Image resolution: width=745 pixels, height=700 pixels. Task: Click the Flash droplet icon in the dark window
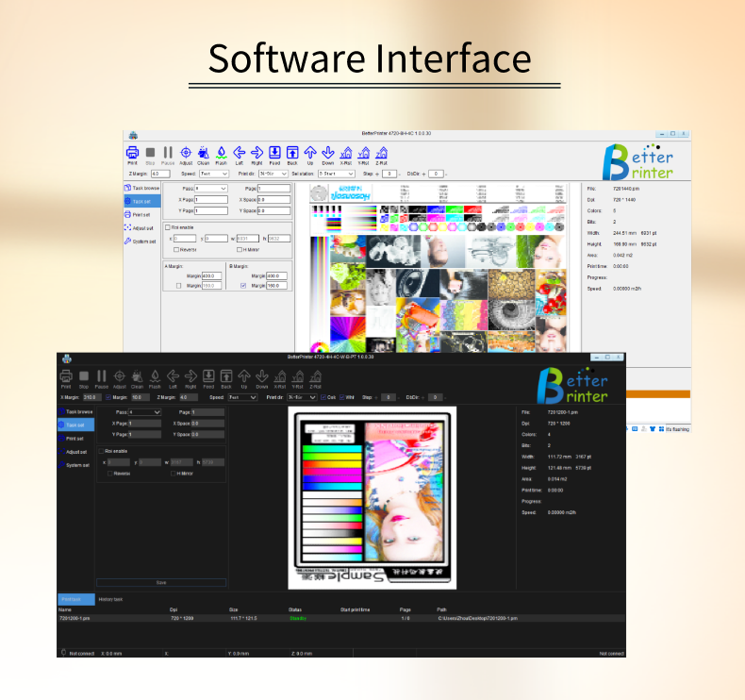(x=155, y=376)
